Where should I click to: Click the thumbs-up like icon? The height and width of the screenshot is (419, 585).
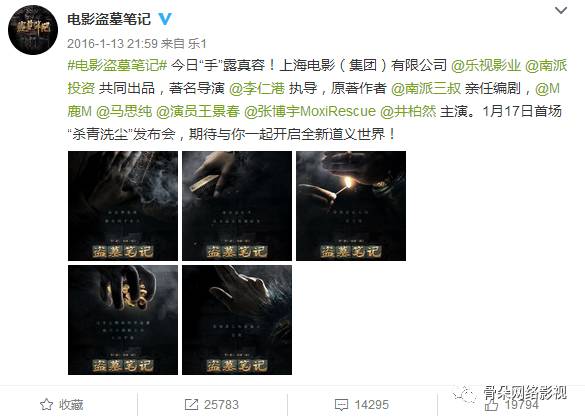click(491, 405)
